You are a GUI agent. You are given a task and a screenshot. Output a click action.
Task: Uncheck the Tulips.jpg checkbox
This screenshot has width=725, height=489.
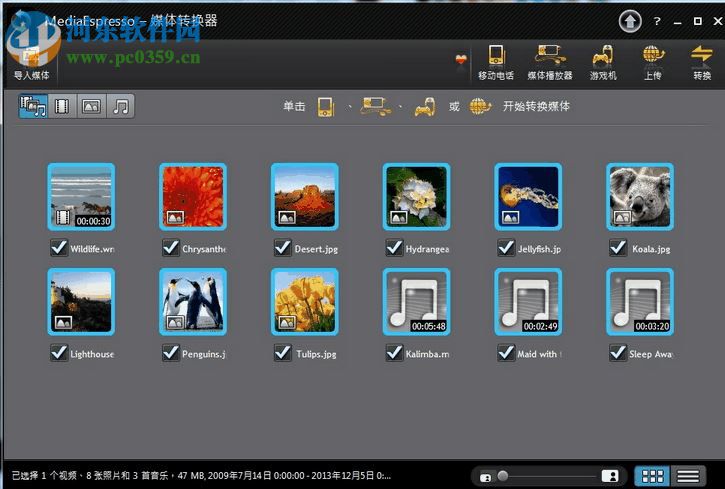click(283, 353)
